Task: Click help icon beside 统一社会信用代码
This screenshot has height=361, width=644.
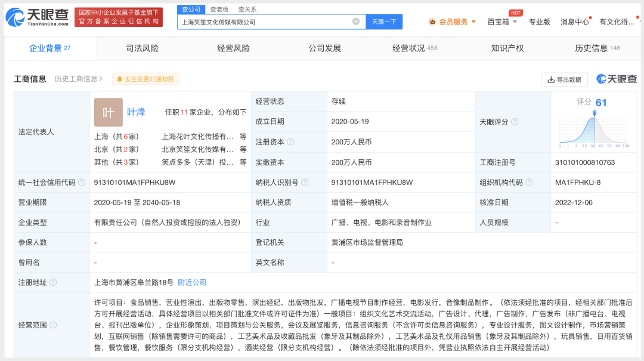Action: point(82,183)
